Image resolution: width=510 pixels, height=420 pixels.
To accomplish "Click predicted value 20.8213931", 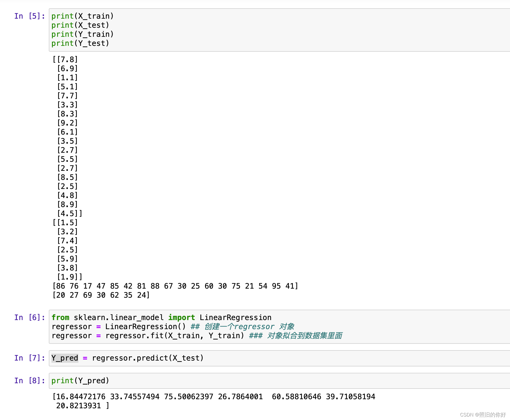I will pyautogui.click(x=79, y=406).
